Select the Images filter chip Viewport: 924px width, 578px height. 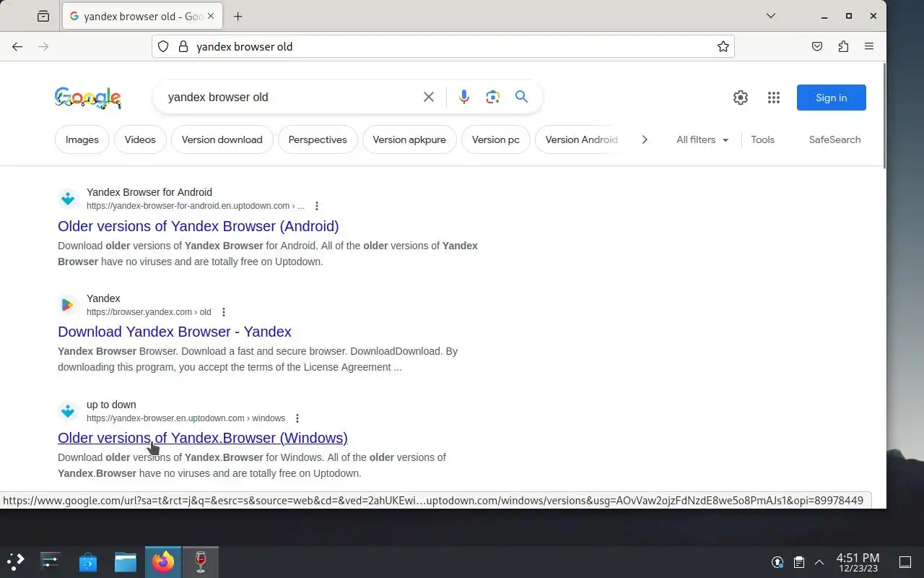(82, 139)
